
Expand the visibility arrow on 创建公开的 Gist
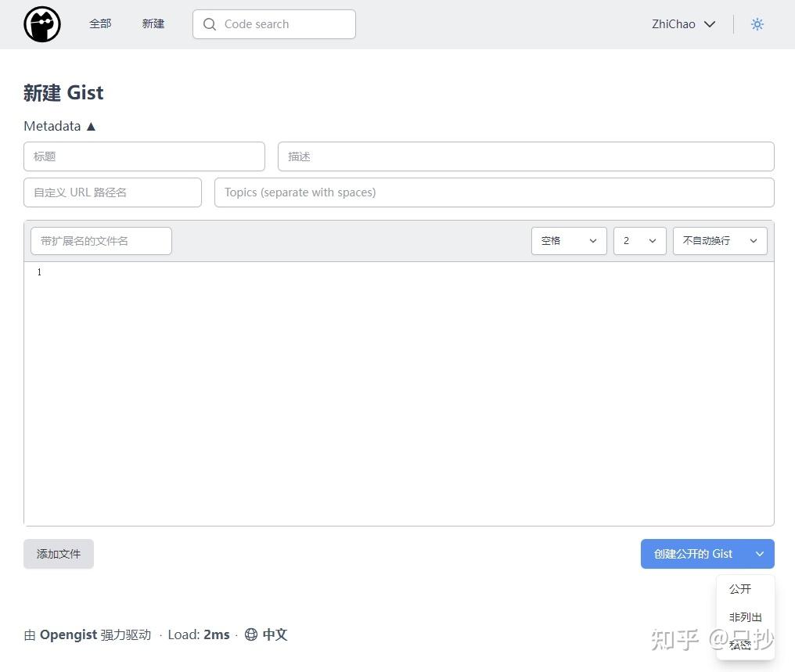(x=759, y=554)
